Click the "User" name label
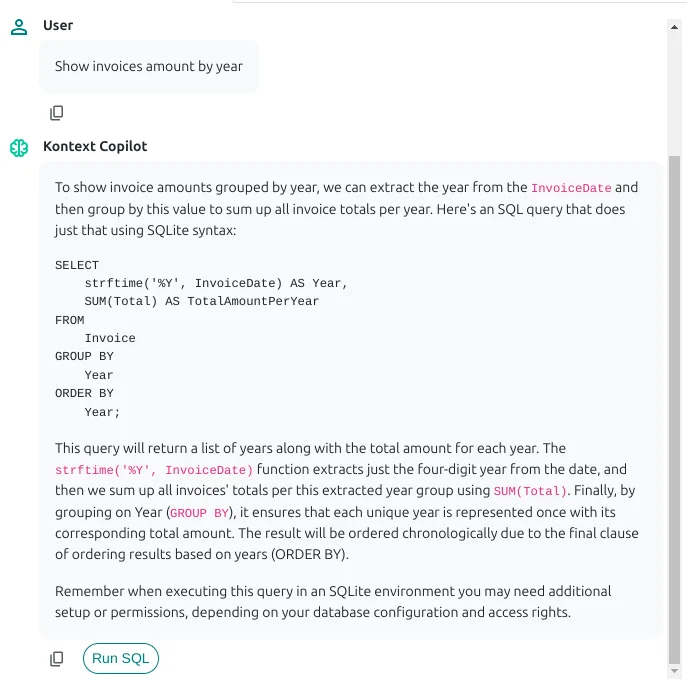 tap(58, 25)
